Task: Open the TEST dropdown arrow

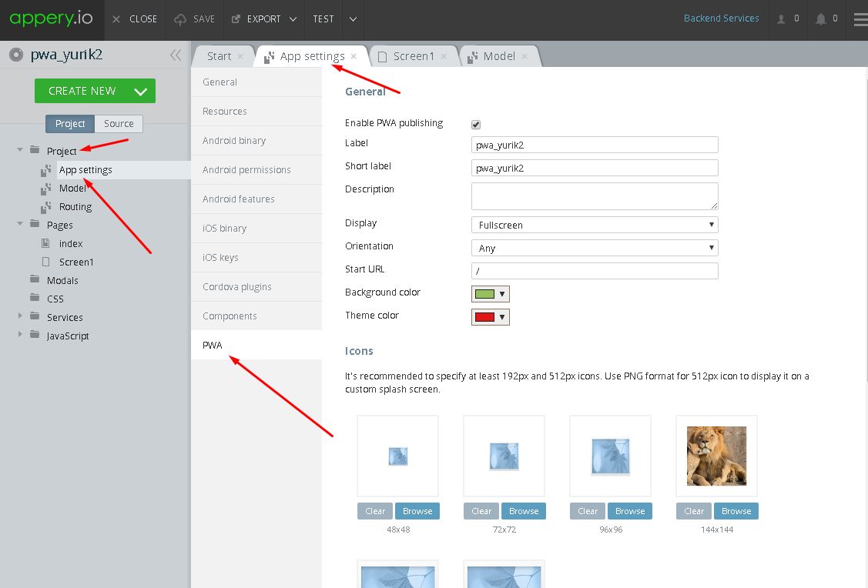Action: pyautogui.click(x=353, y=19)
